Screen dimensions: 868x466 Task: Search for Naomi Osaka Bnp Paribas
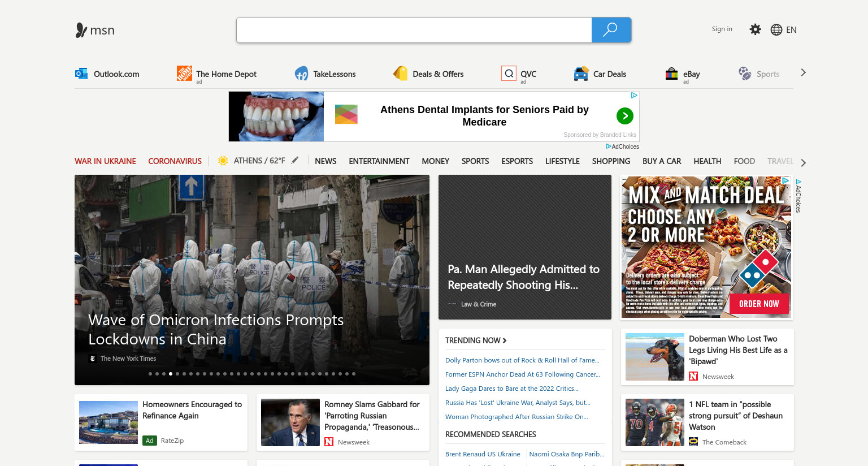point(567,454)
